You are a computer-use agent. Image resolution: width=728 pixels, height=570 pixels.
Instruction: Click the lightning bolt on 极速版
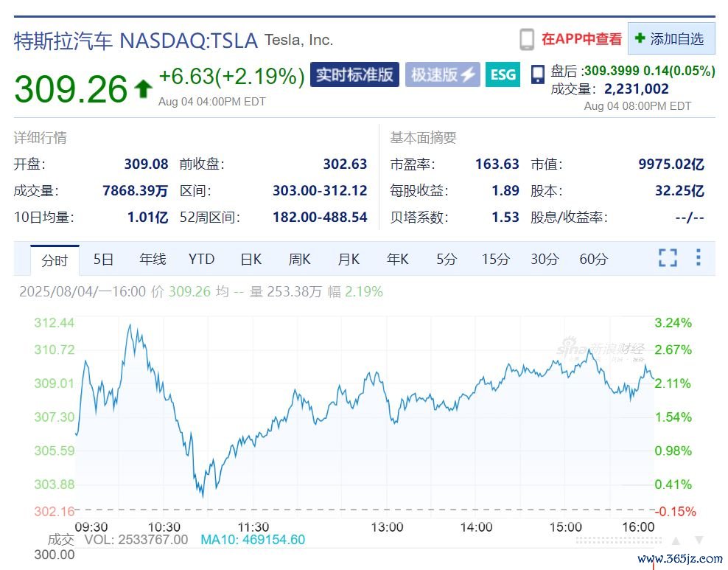469,74
